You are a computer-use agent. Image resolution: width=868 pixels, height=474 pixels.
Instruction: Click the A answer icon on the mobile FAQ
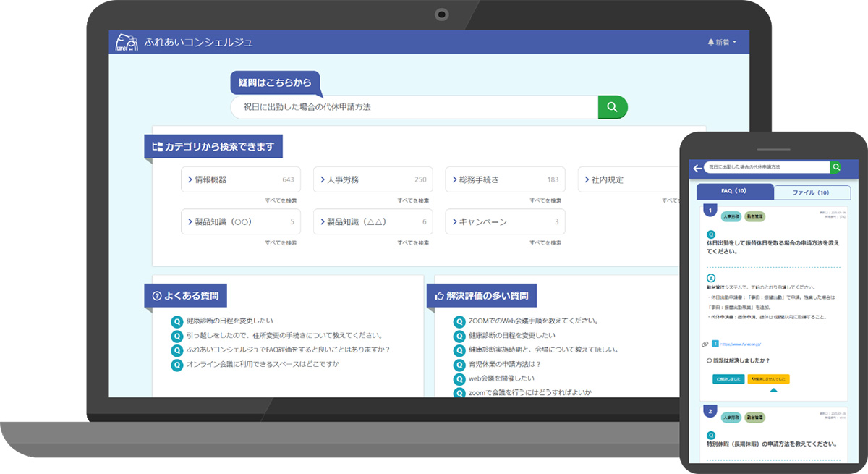712,277
